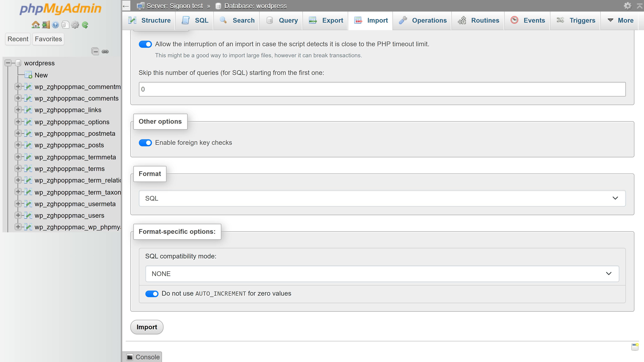Disable interruption of import on PHP timeout
644x362 pixels.
click(145, 44)
